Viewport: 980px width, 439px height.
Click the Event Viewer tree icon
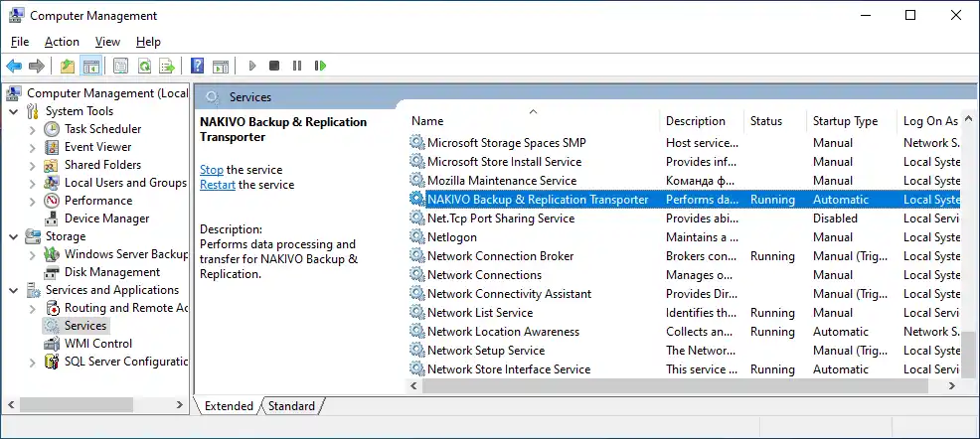52,147
